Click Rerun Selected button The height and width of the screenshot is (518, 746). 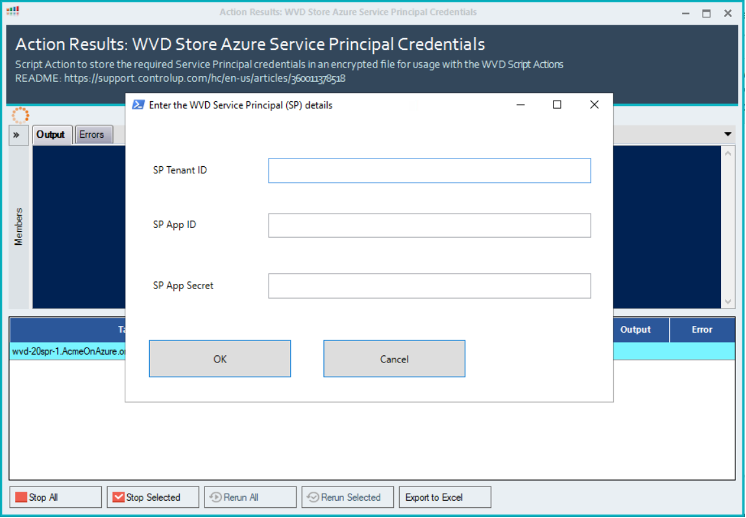[x=348, y=497]
